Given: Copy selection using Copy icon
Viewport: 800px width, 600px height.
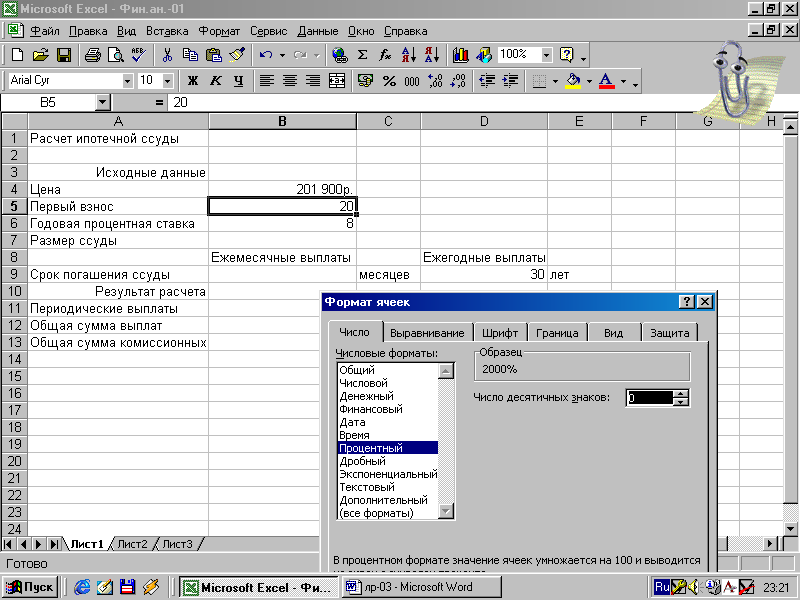Looking at the screenshot, I should click(190, 55).
